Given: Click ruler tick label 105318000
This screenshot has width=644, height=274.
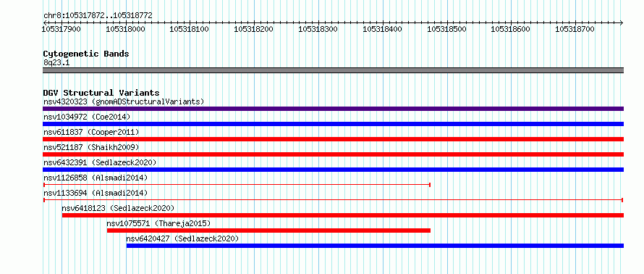Looking at the screenshot, I should point(125,29).
